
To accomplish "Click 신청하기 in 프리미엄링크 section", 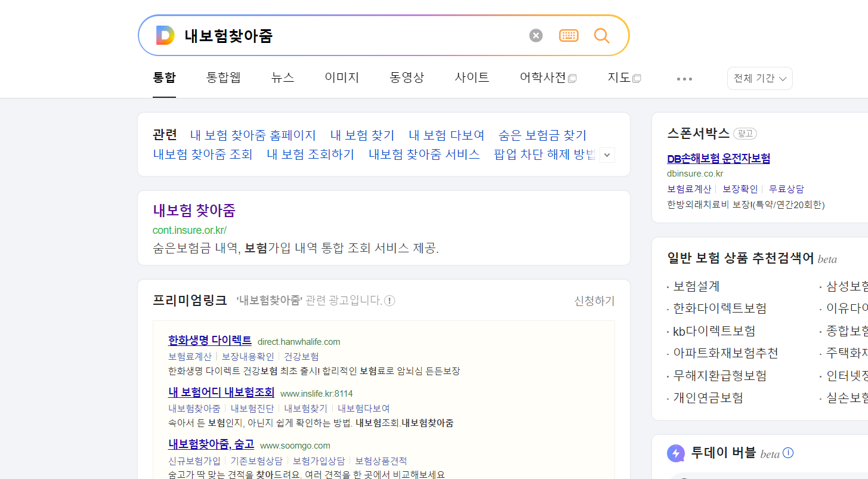I will click(594, 301).
